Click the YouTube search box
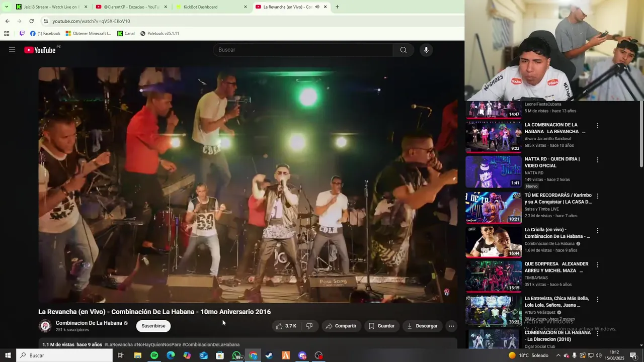Viewport: 644px width, 362px height. pyautogui.click(x=303, y=50)
